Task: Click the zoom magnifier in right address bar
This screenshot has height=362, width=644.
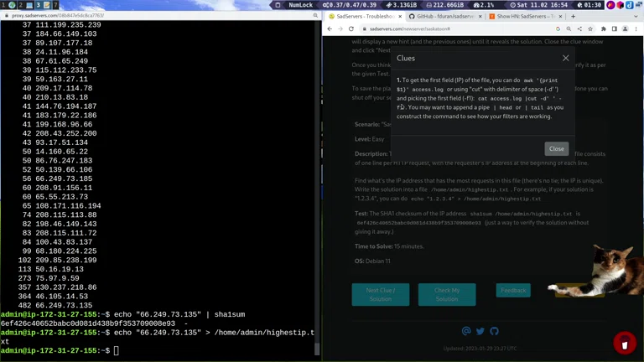Action: click(569, 29)
